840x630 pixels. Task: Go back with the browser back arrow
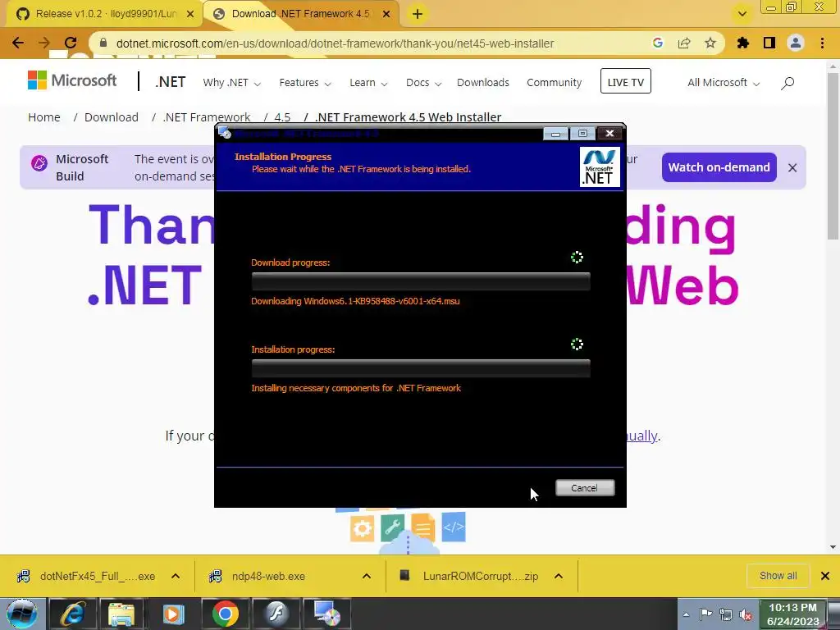pos(18,43)
